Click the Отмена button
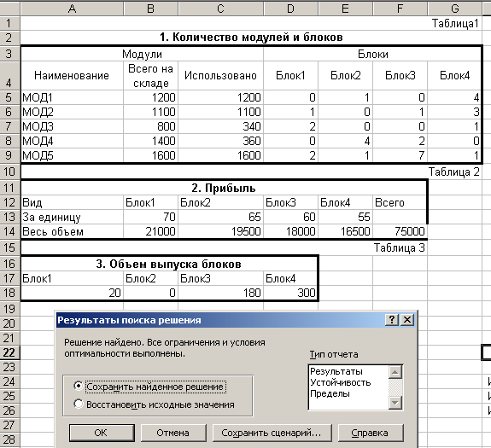Viewport: 491px width, 448px height. point(173,433)
